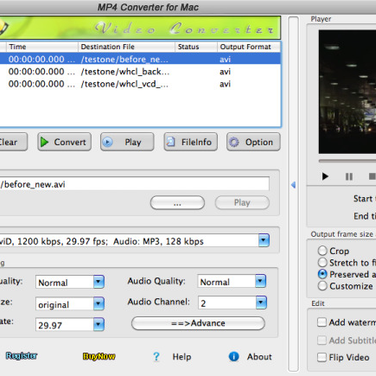Click the partly visible Clear button

click(13, 142)
